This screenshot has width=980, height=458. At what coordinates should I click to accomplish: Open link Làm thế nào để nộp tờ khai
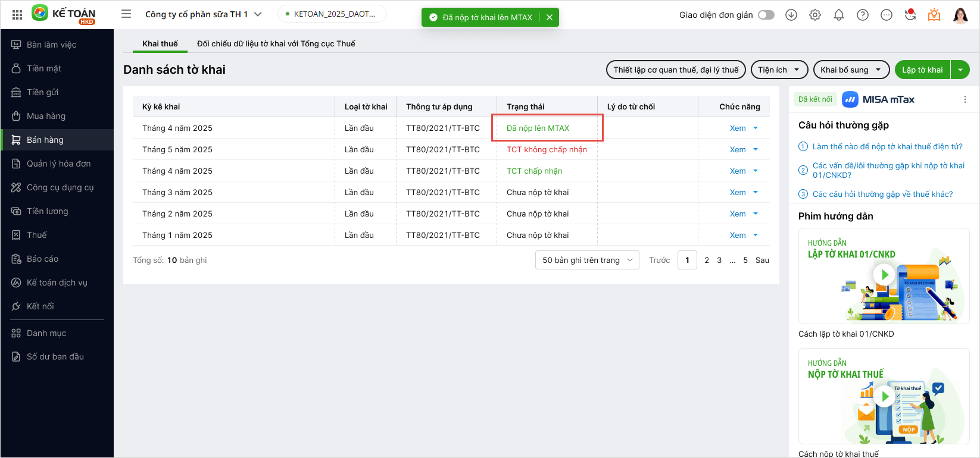[x=887, y=146]
